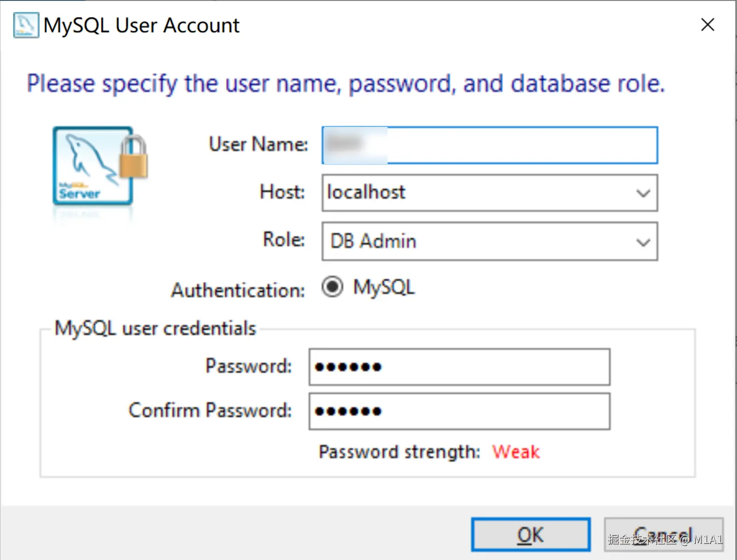Click the DB Admin value in Role box
The height and width of the screenshot is (560, 737).
[x=373, y=241]
